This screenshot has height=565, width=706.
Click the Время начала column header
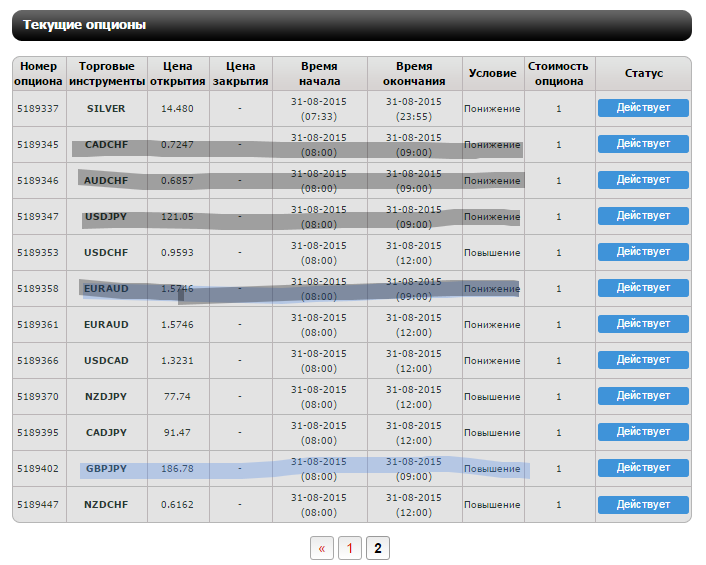[319, 73]
